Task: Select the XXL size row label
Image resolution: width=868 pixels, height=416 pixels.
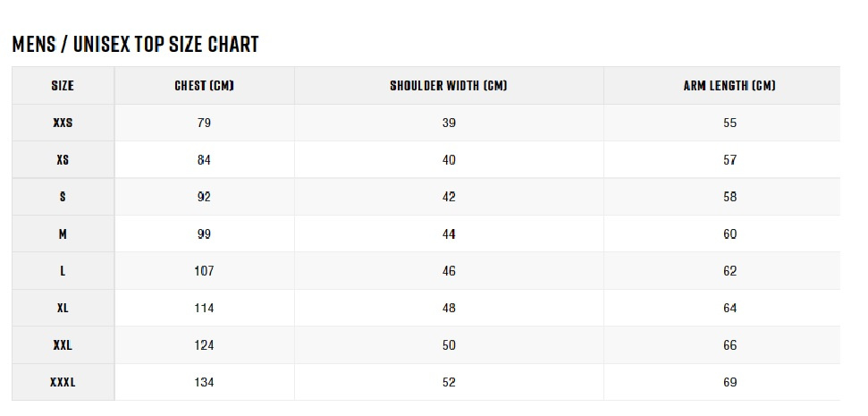Action: (63, 345)
